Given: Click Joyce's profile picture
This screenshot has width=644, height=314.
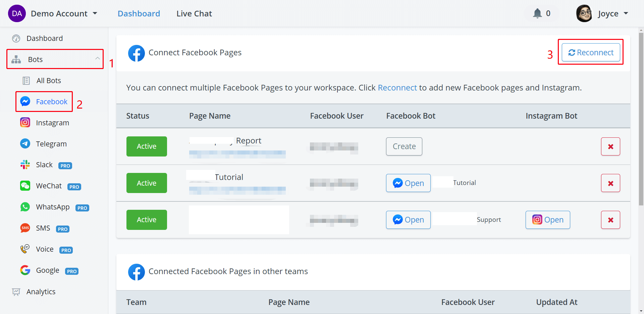Looking at the screenshot, I should tap(584, 13).
